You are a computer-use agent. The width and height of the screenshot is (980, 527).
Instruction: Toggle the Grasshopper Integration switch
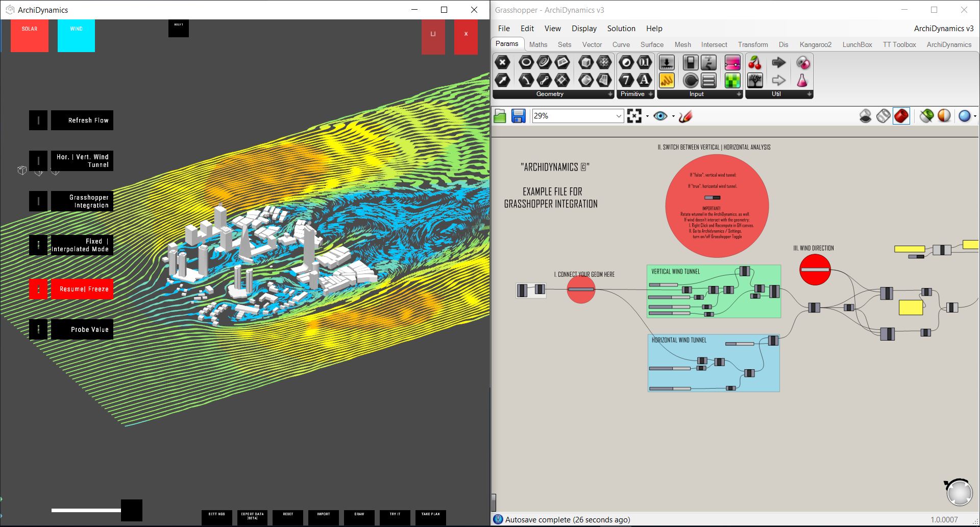tap(38, 201)
